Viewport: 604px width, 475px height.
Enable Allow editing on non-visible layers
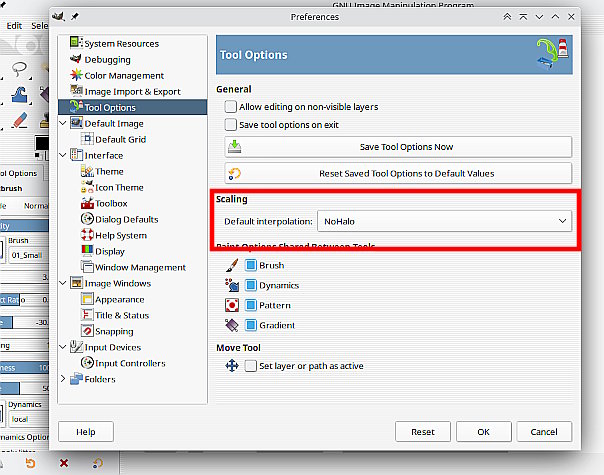(x=230, y=106)
